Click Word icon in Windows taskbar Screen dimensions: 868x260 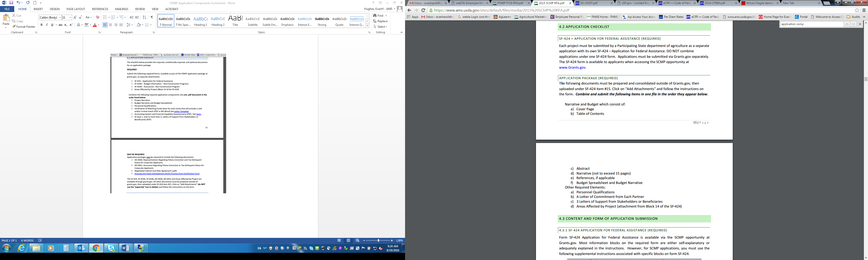[x=125, y=248]
